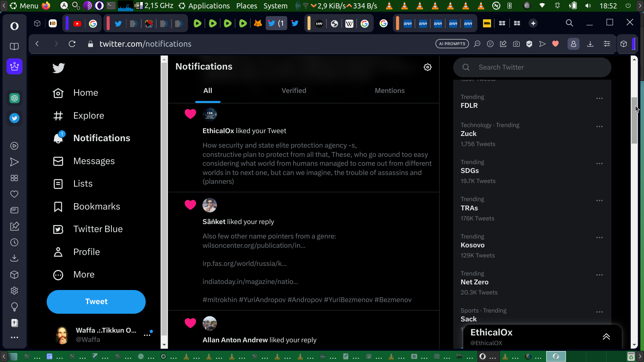Open the sidebar workspaces grid icon

pyautogui.click(x=14, y=178)
